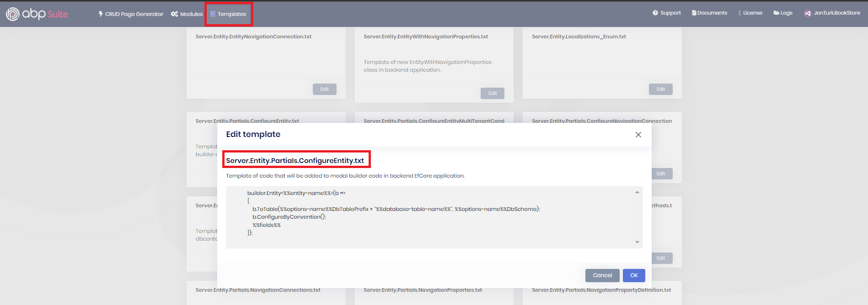Click the Templates book icon
The height and width of the screenshot is (305, 868).
(213, 14)
